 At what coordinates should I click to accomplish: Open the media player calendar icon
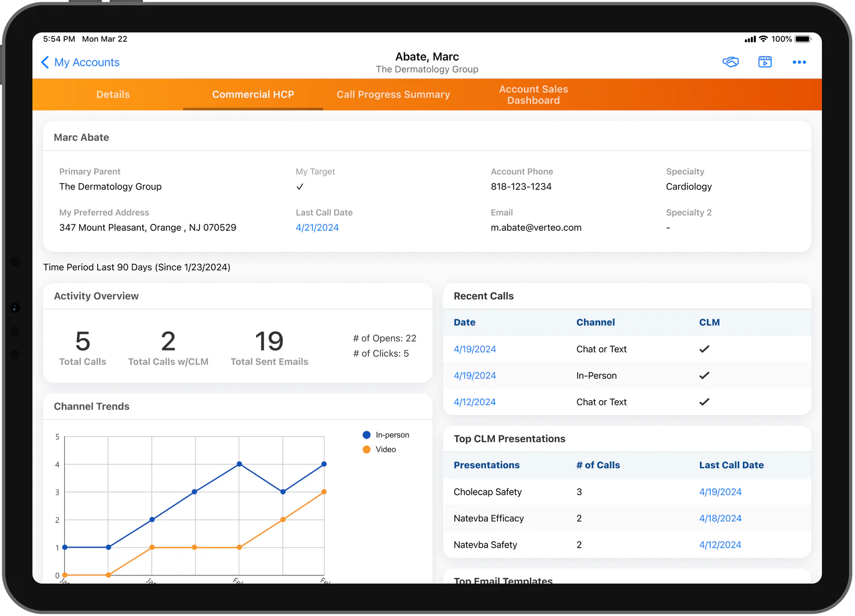coord(765,62)
